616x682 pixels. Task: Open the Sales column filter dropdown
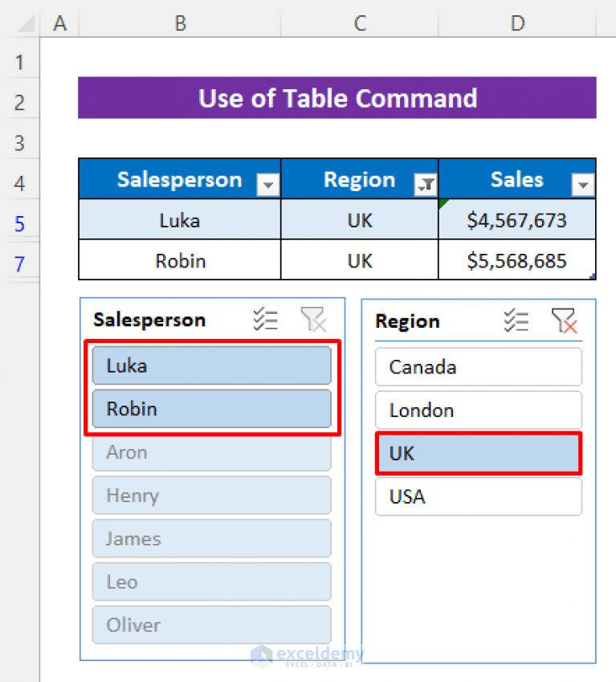click(582, 185)
